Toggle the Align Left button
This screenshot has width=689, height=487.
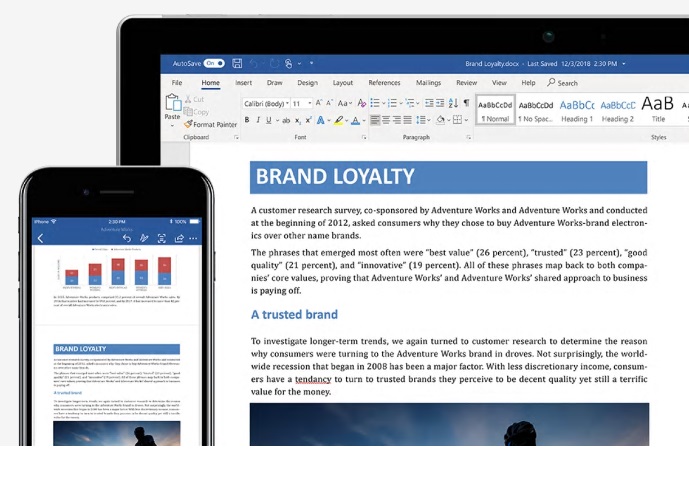pyautogui.click(x=375, y=120)
